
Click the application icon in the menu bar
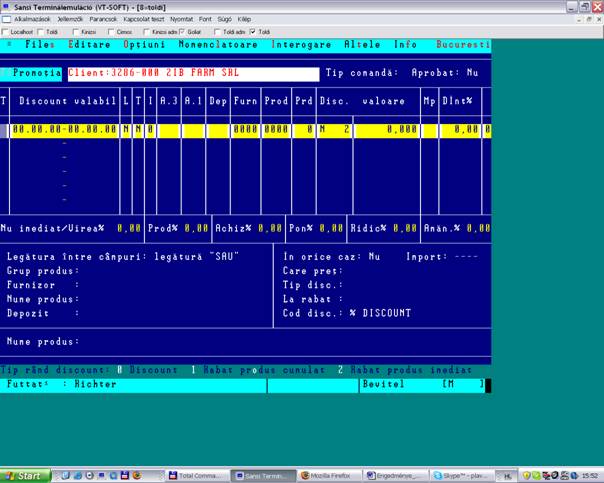(x=6, y=19)
